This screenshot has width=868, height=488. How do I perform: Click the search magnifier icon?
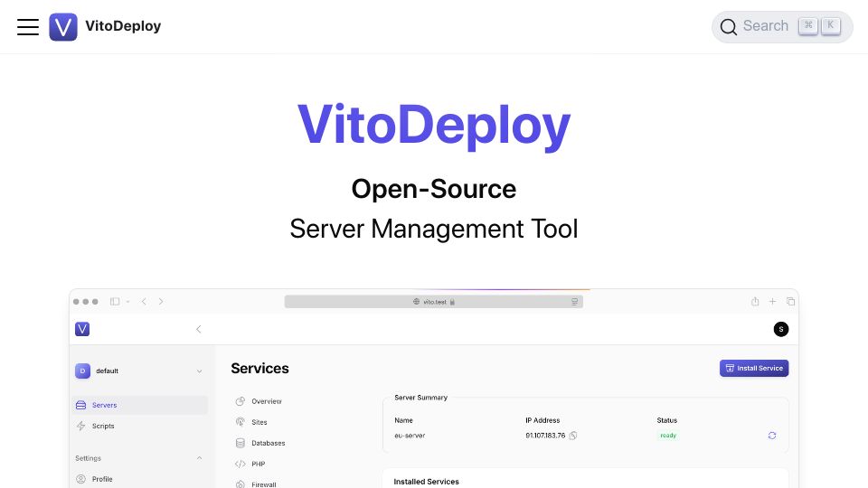tap(729, 26)
